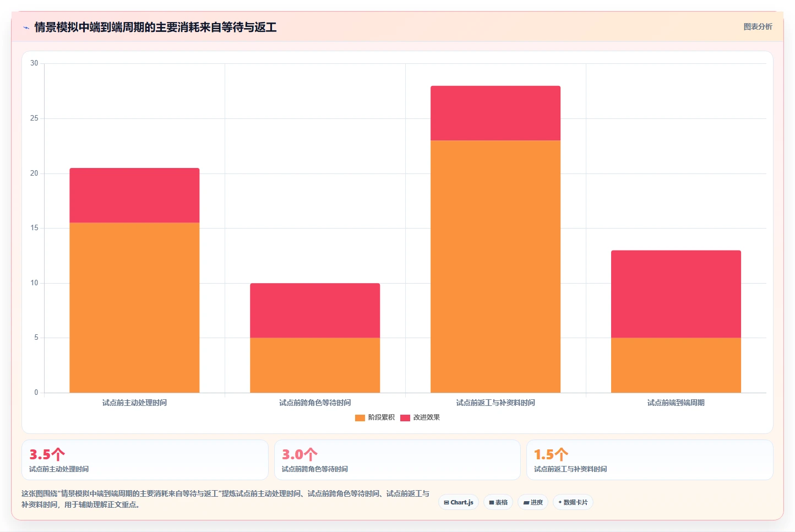Click the small icon before the chart title
The width and height of the screenshot is (795, 532).
pyautogui.click(x=26, y=28)
